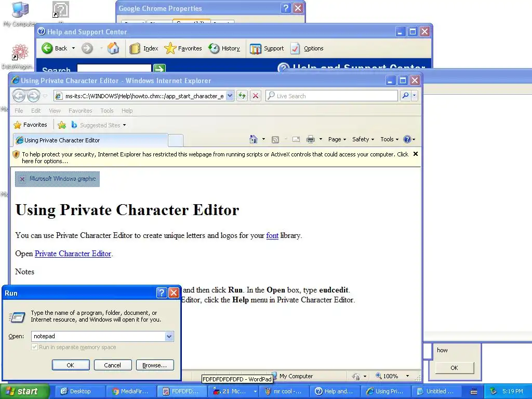Open the View menu in IE
Viewport: 532px width, 399px height.
(x=55, y=111)
